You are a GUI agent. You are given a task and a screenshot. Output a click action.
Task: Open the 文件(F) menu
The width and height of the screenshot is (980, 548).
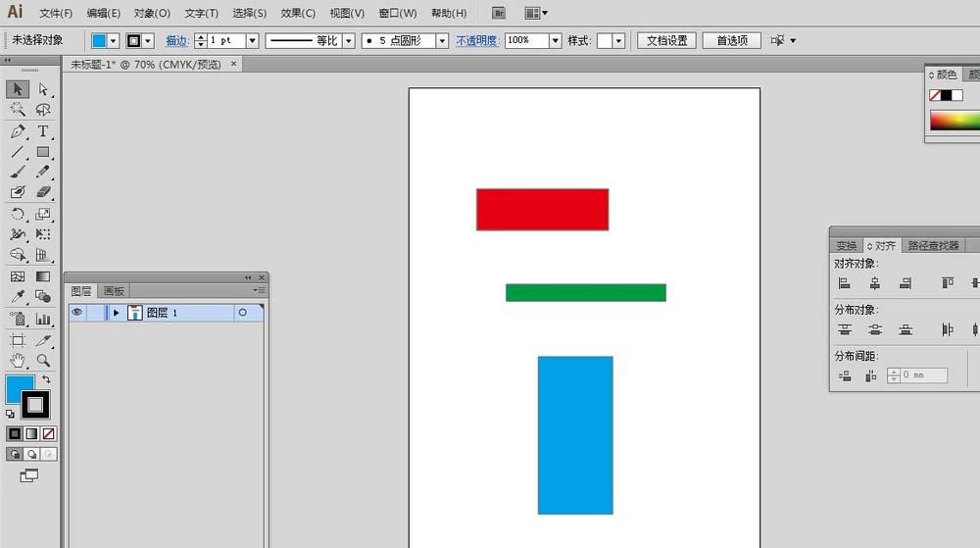point(56,13)
